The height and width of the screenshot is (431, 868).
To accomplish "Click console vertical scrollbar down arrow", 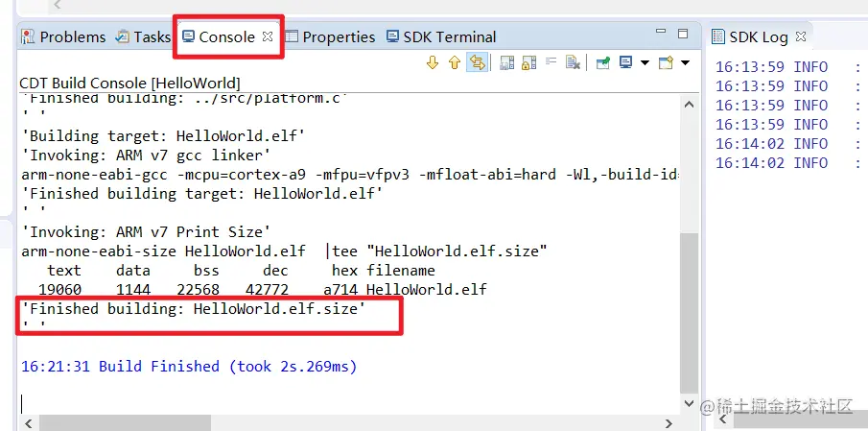I will (x=689, y=403).
